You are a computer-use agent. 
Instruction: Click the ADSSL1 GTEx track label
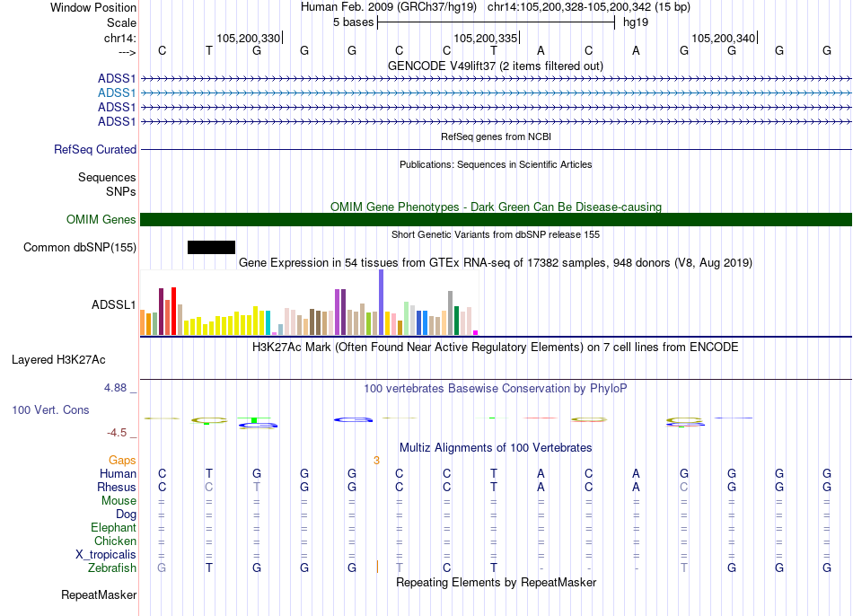tap(113, 305)
